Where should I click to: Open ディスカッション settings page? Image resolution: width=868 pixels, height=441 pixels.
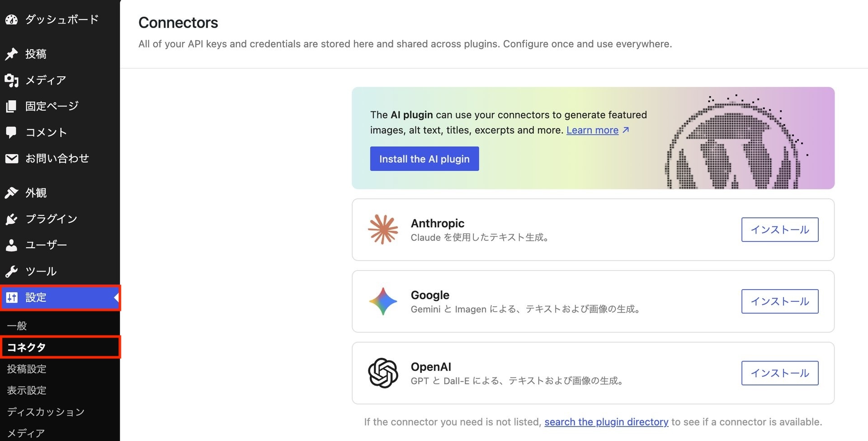[46, 412]
